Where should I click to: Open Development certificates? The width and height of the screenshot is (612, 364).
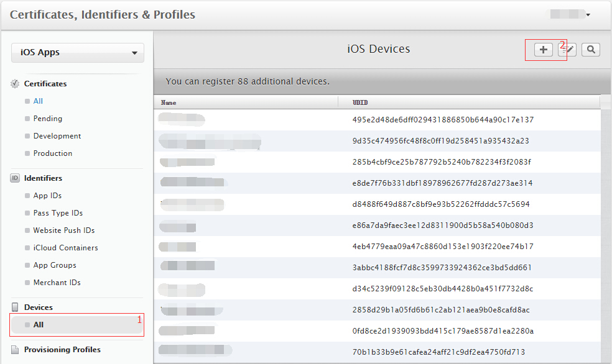pos(57,136)
